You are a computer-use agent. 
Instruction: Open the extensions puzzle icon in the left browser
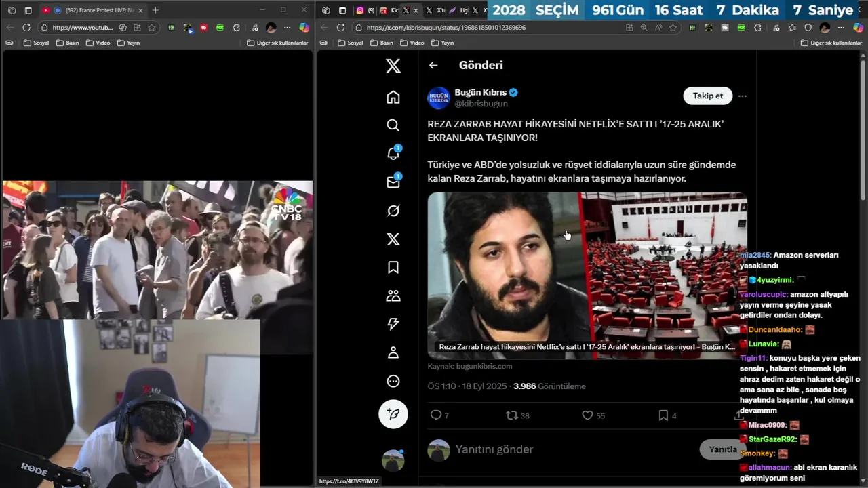coord(236,28)
